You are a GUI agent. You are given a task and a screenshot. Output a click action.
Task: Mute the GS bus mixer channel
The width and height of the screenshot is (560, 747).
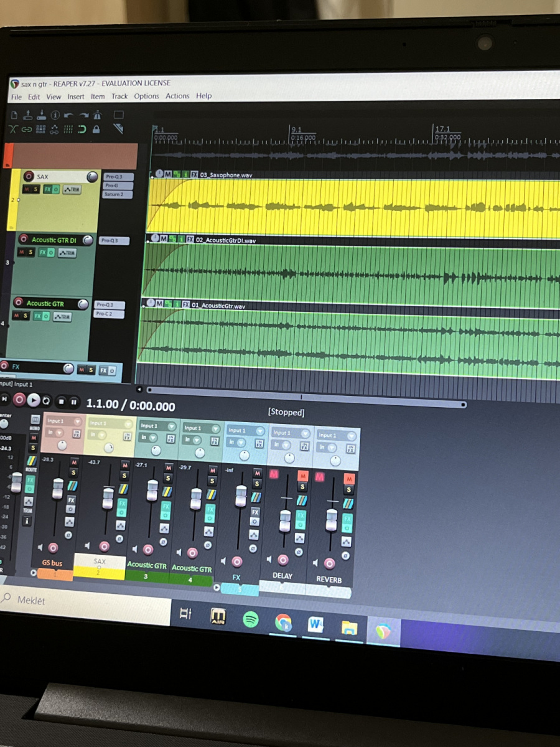(x=74, y=463)
